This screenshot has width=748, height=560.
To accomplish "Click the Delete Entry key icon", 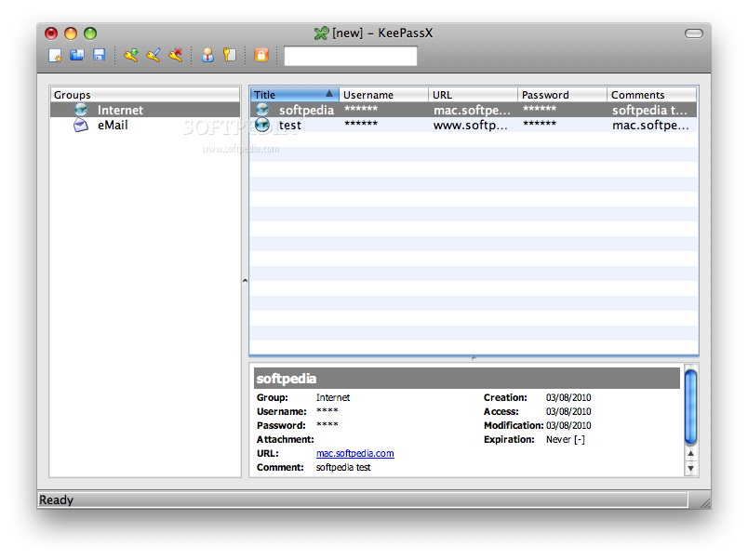I will (175, 56).
